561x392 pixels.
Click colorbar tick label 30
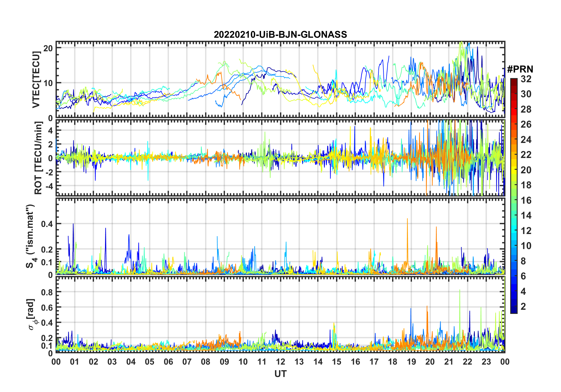tap(526, 94)
